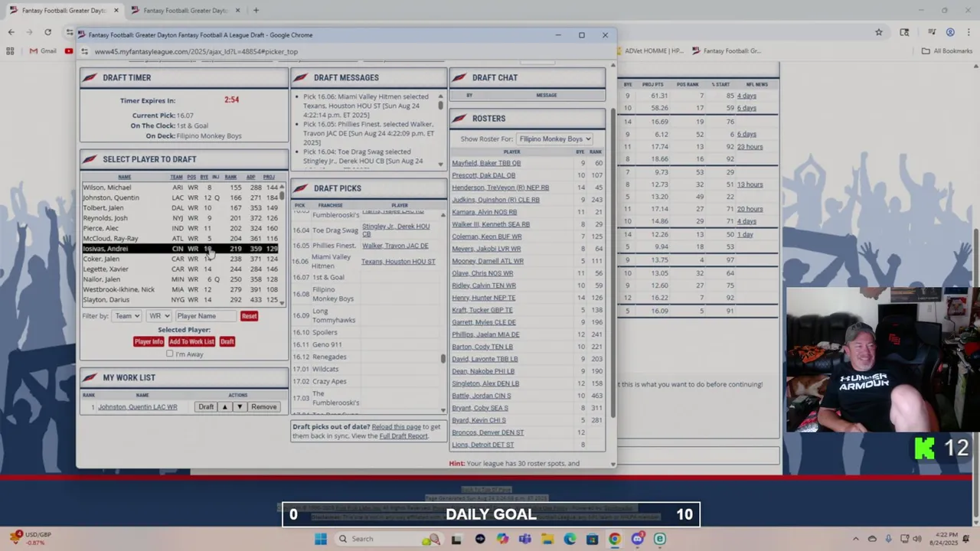
Task: Open Gmail bookmark
Action: 42,51
